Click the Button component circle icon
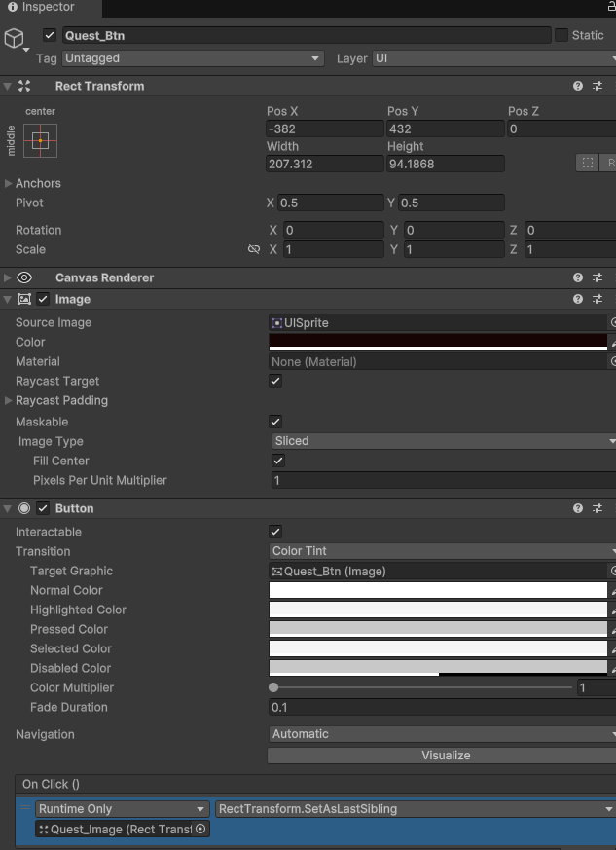 coord(24,508)
